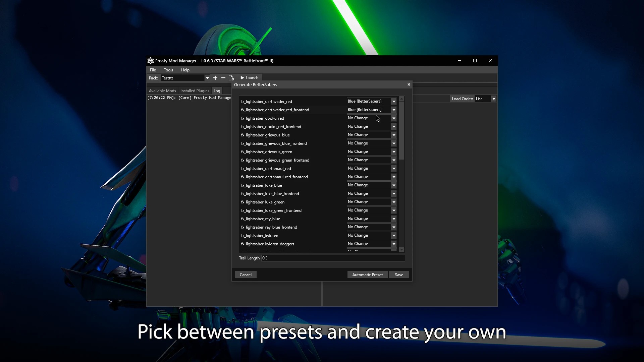Open dropdown for fx_lightsaber_kyloren
644x362 pixels.
(372, 235)
